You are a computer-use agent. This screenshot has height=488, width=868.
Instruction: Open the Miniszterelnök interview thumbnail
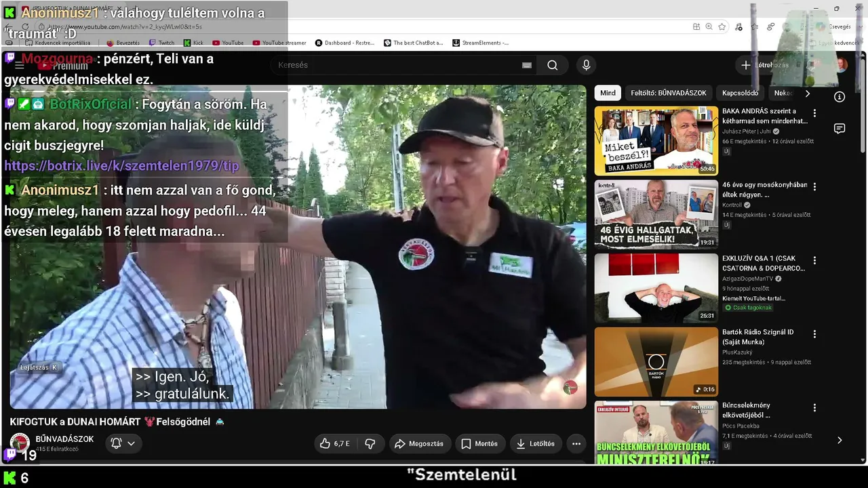pos(656,432)
